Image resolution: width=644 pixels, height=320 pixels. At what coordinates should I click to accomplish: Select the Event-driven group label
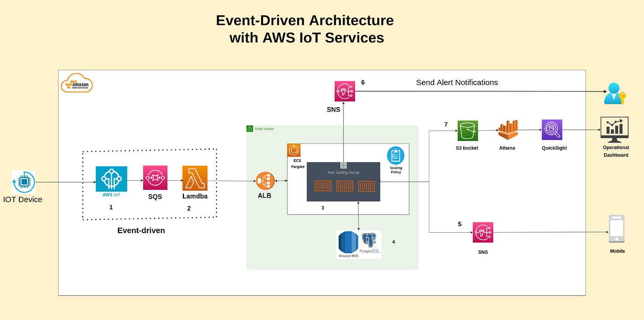click(x=141, y=230)
